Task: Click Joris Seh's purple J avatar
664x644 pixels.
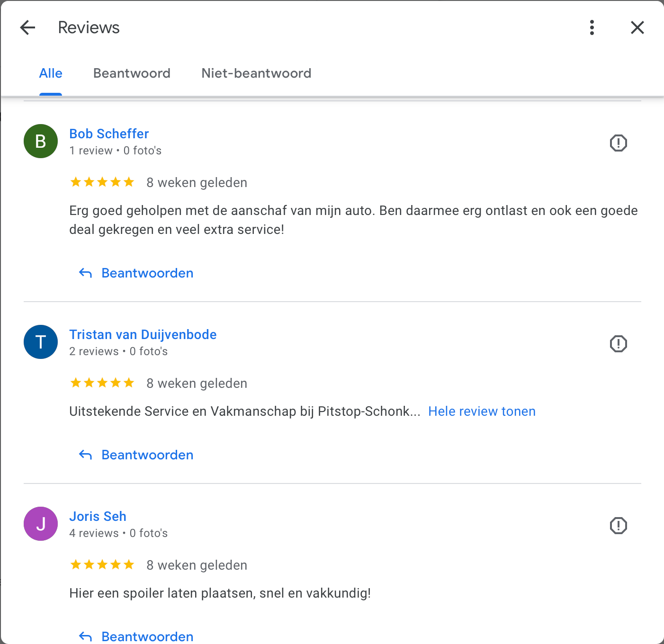Action: click(x=41, y=524)
